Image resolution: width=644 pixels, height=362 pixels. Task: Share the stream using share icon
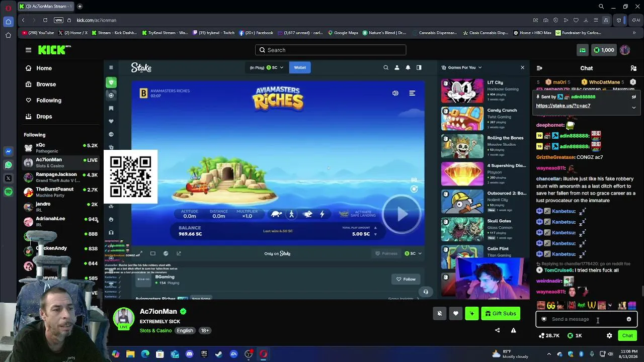pyautogui.click(x=498, y=330)
